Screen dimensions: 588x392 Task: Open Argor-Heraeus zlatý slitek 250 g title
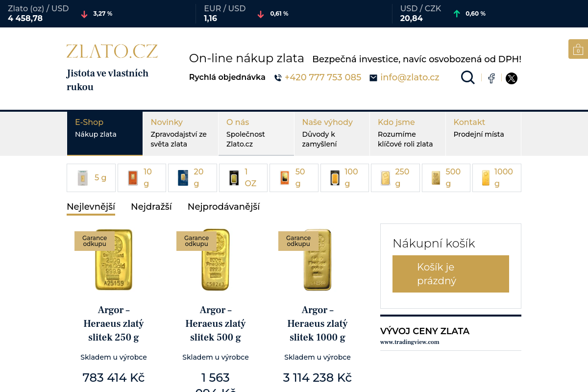114,323
